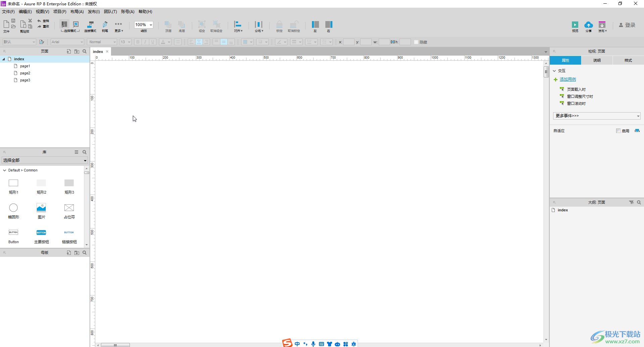Click the cut scissors icon
The width and height of the screenshot is (644, 347).
click(30, 21)
